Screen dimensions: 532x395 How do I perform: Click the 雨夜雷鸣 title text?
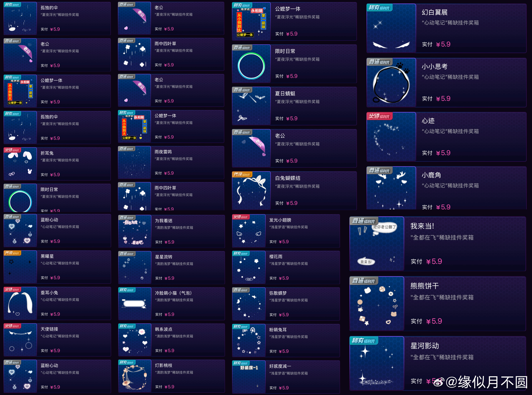(x=163, y=152)
